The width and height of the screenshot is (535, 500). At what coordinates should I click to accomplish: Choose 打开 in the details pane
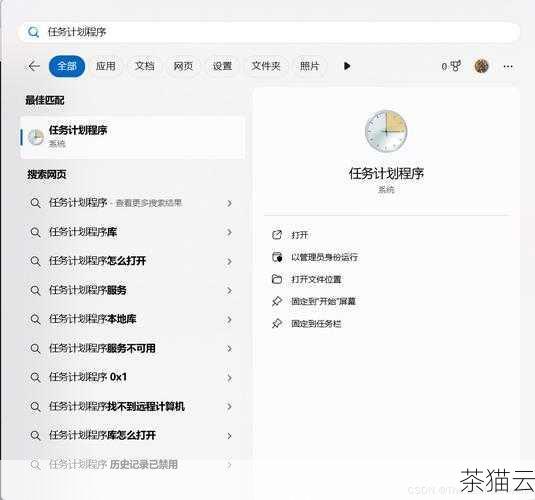click(300, 235)
